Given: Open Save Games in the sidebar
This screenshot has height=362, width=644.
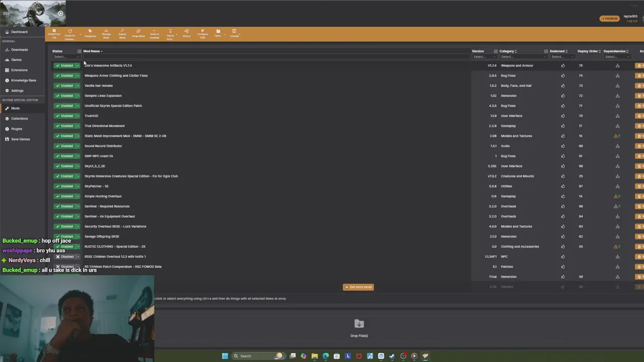Looking at the screenshot, I should click(20, 139).
